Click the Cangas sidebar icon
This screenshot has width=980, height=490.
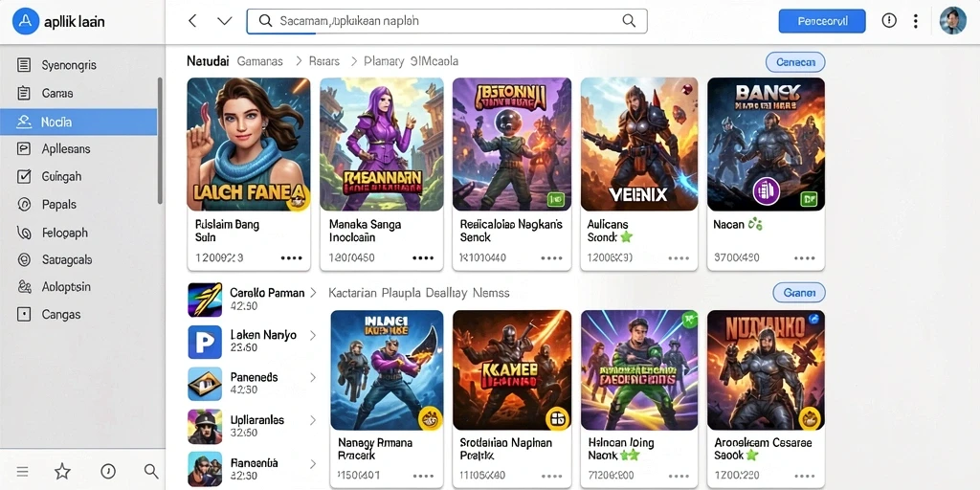click(24, 314)
